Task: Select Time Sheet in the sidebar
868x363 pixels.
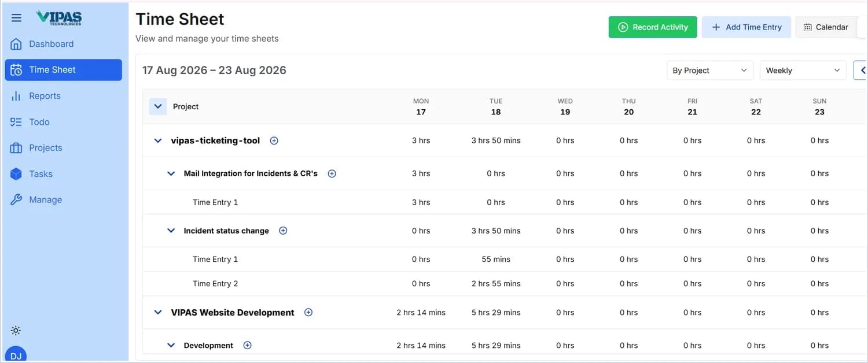Action: coord(64,70)
